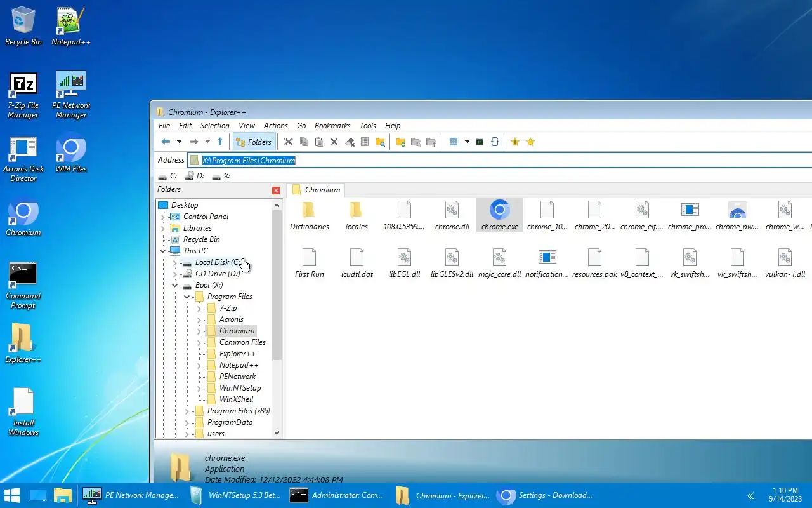Go up one folder level
Image resolution: width=812 pixels, height=508 pixels.
point(220,142)
